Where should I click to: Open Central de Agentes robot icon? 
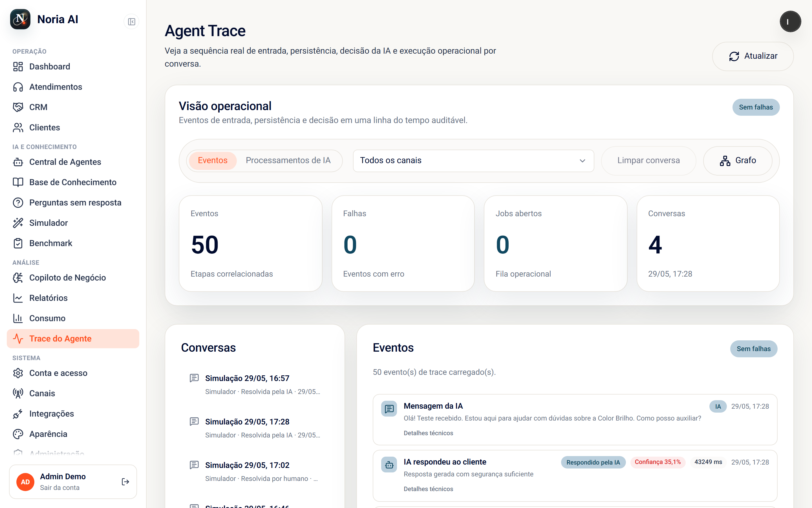[18, 162]
